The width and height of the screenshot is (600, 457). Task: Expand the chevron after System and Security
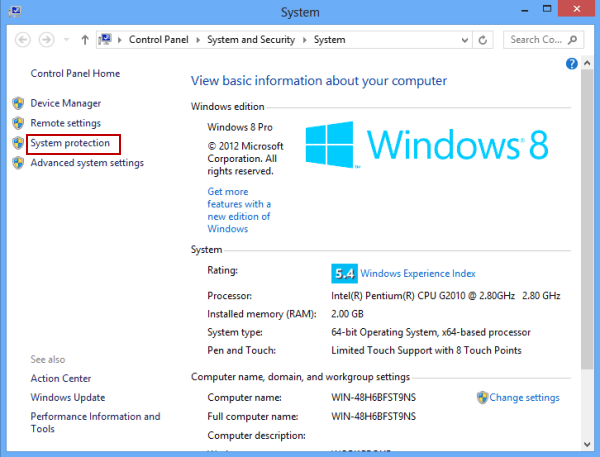point(305,40)
